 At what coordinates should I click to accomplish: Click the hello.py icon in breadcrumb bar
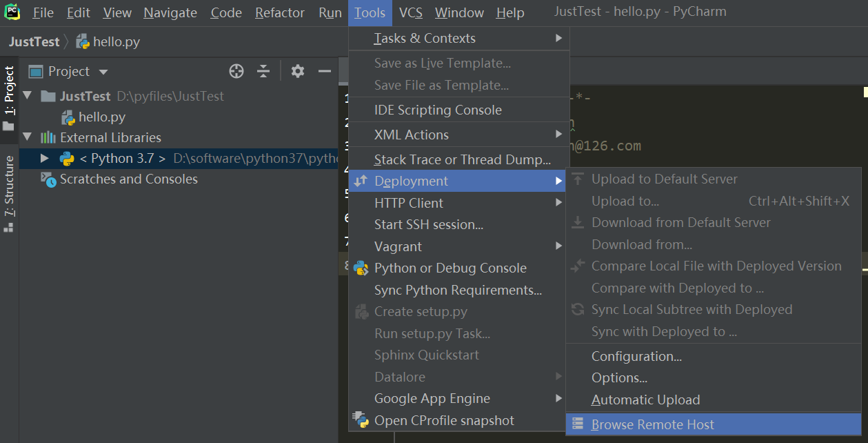coord(83,41)
